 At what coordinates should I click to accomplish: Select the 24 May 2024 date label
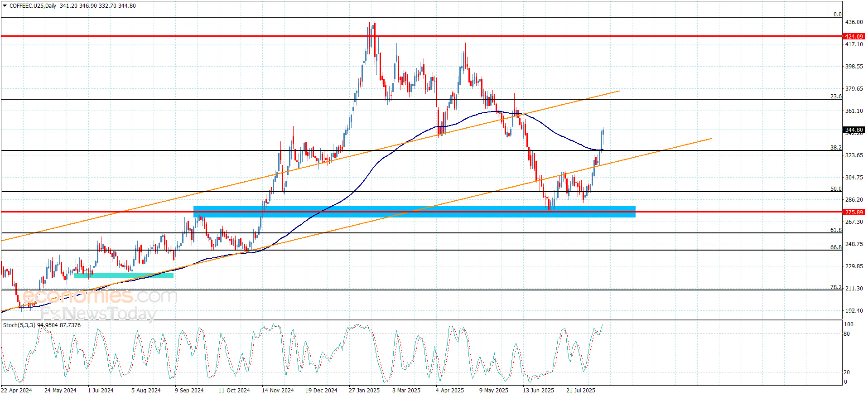[x=60, y=391]
